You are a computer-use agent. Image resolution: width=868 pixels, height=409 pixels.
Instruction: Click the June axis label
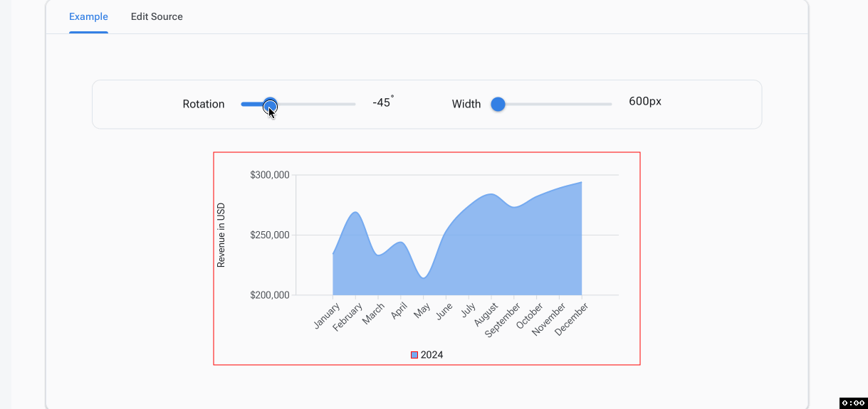(x=444, y=312)
